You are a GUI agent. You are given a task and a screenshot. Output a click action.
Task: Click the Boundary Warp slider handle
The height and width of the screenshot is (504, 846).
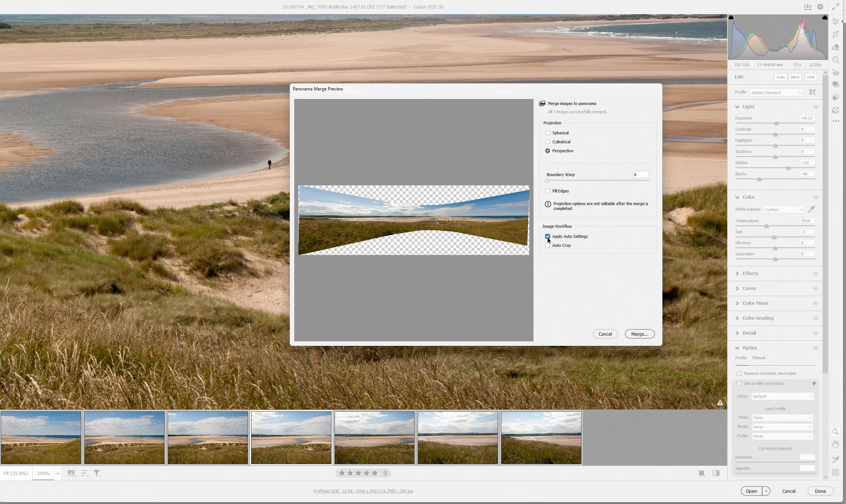[x=547, y=181]
